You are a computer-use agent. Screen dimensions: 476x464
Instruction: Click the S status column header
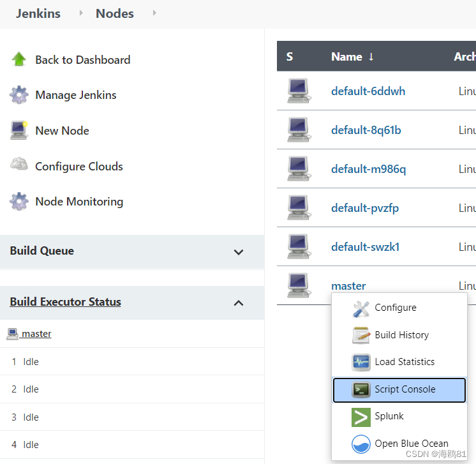(289, 56)
